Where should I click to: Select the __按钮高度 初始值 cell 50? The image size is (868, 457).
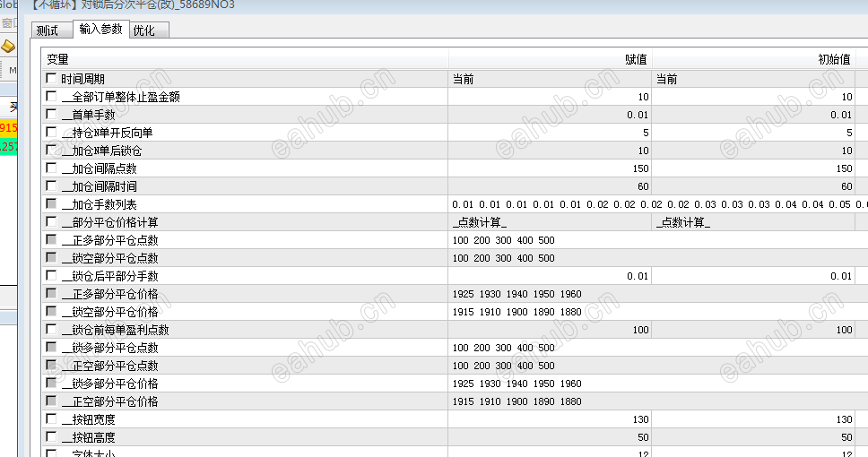pyautogui.click(x=753, y=437)
